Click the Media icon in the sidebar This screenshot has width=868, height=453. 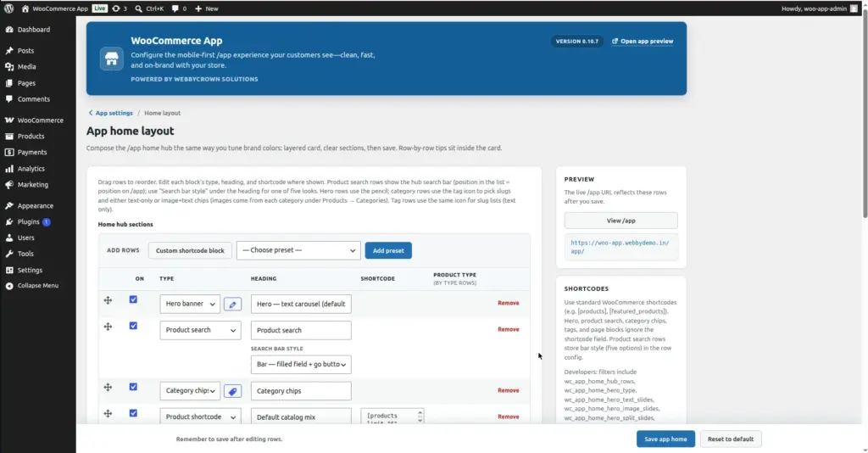9,66
